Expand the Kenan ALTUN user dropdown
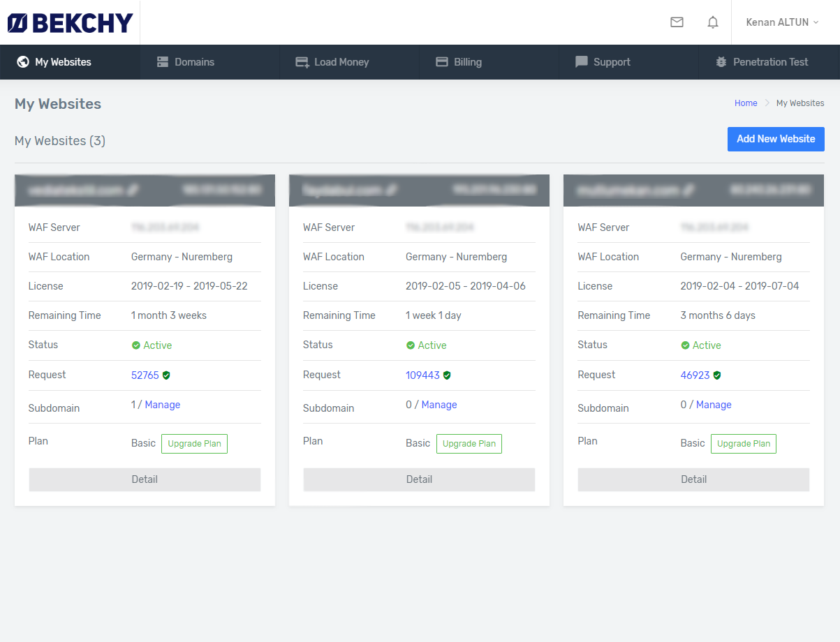840x642 pixels. click(x=782, y=22)
